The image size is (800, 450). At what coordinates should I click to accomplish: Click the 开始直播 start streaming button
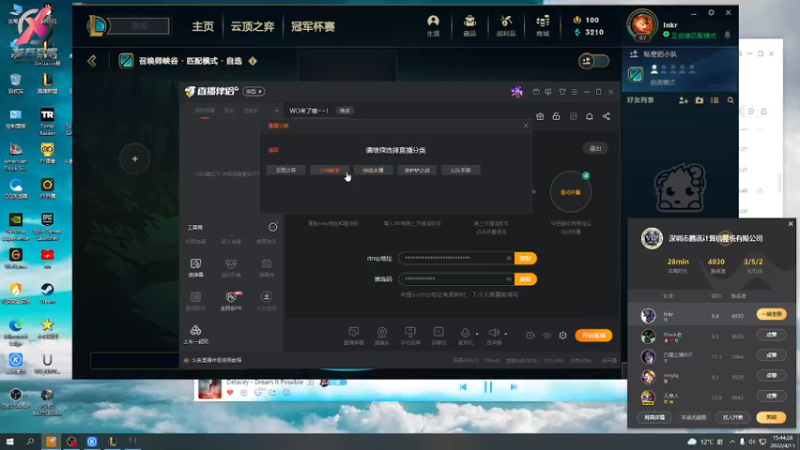(594, 335)
